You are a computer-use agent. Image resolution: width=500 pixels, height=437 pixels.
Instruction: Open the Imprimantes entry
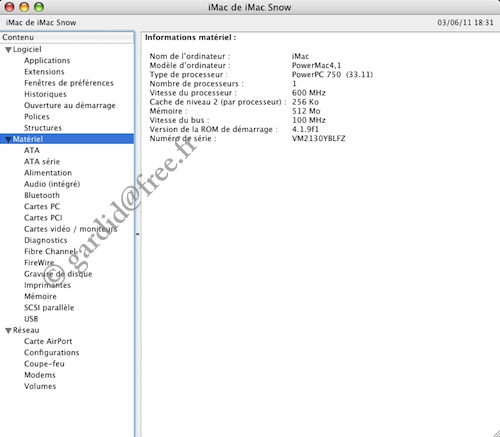47,285
